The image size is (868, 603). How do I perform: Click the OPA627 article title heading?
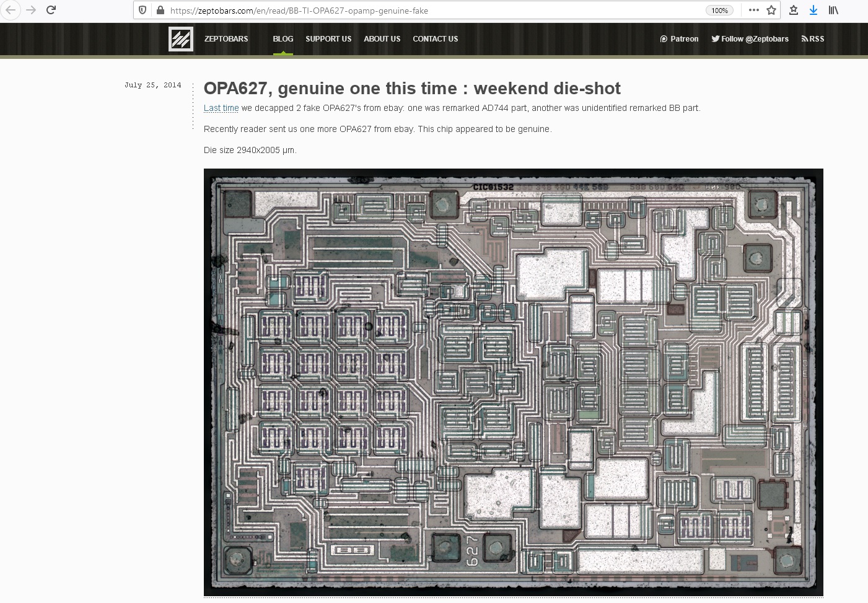click(412, 89)
